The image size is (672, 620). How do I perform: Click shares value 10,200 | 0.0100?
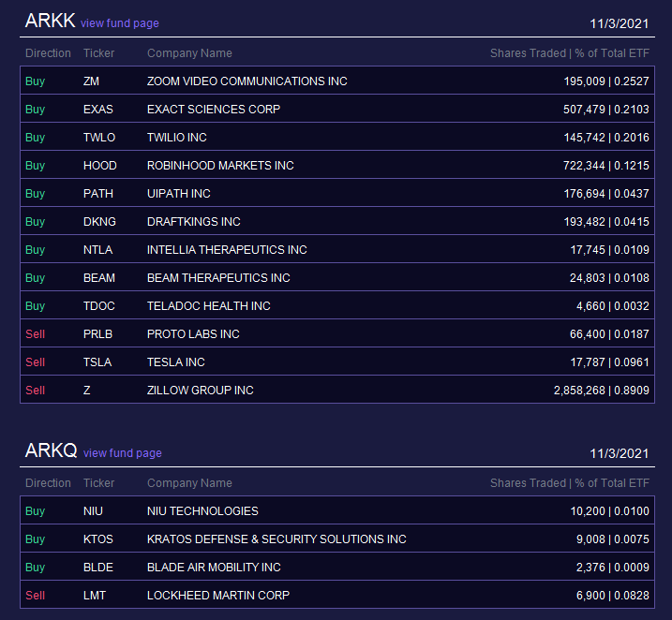pos(609,511)
